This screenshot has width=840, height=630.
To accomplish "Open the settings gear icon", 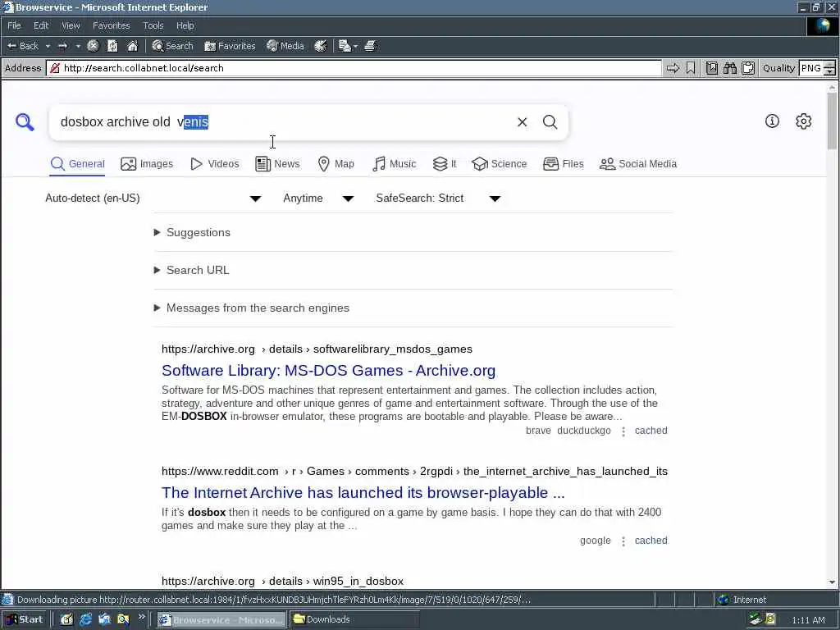I will (804, 121).
